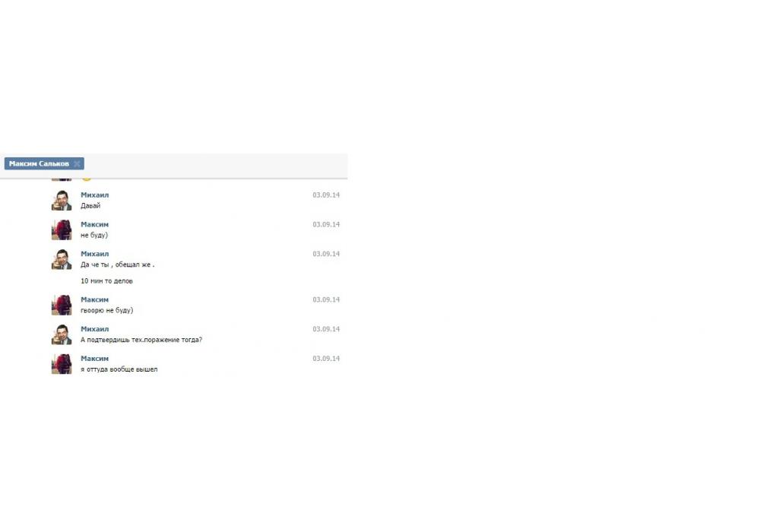This screenshot has width=760, height=532.
Task: Open Михаил name link above "Да че ты"
Action: pyautogui.click(x=94, y=254)
